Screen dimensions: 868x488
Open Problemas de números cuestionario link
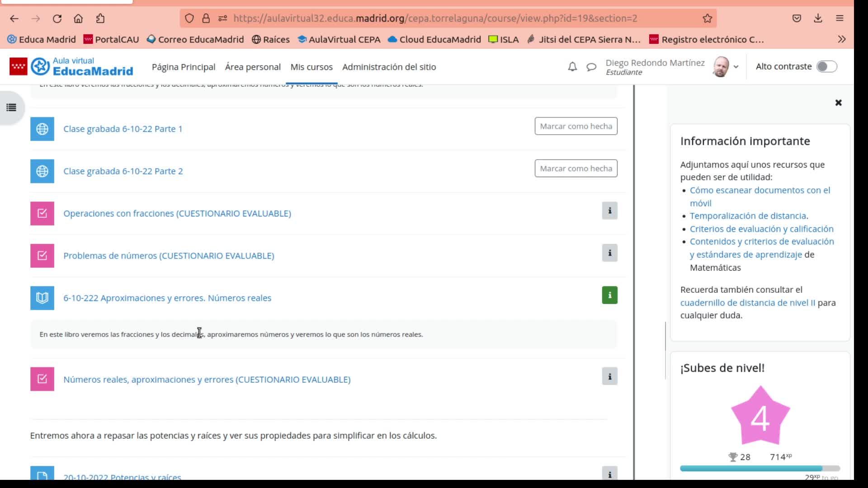pyautogui.click(x=169, y=256)
